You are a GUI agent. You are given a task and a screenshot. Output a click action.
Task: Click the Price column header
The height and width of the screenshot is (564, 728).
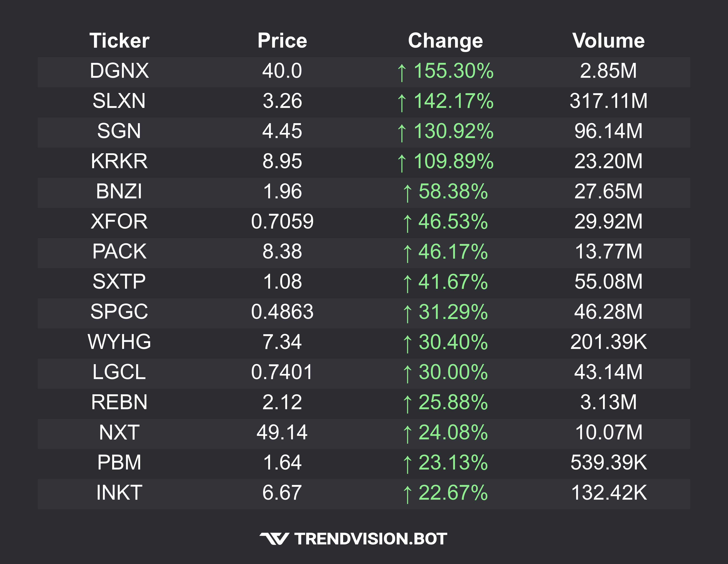point(282,41)
